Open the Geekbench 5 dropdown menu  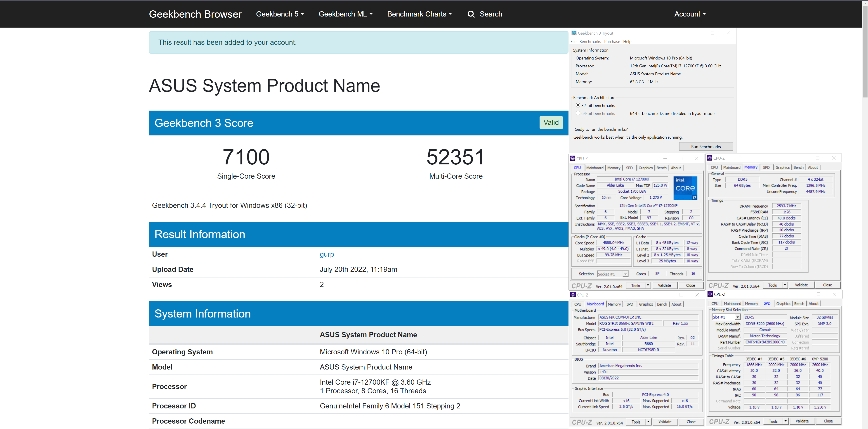280,14
